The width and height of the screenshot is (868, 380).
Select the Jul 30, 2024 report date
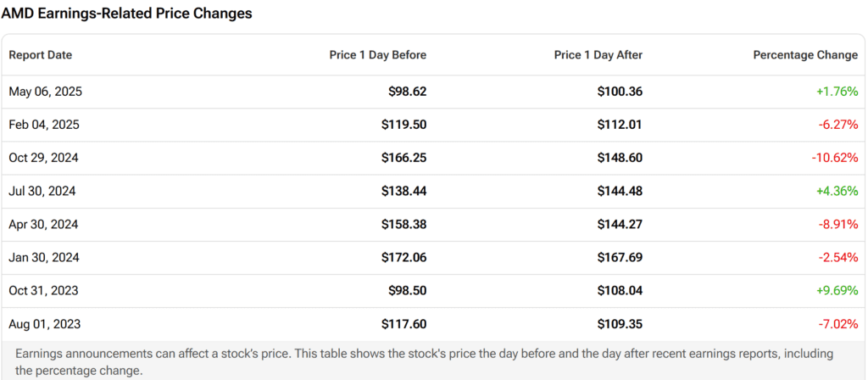click(x=42, y=191)
